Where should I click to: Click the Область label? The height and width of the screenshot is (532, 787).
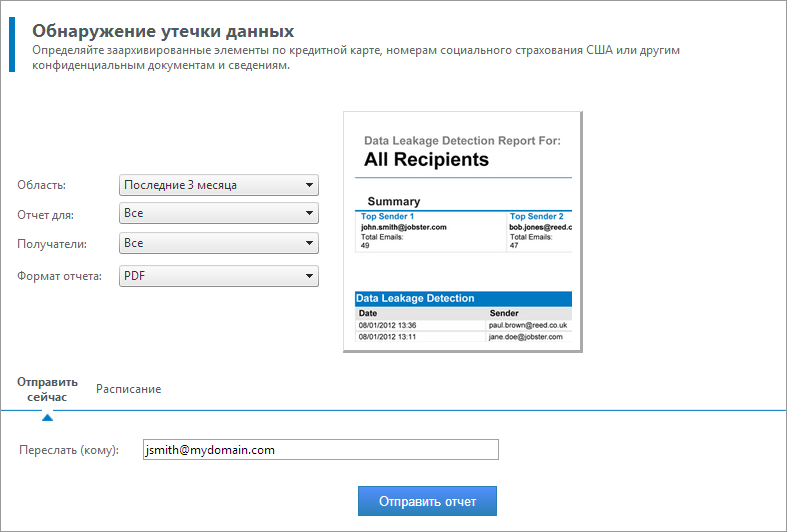pos(42,185)
